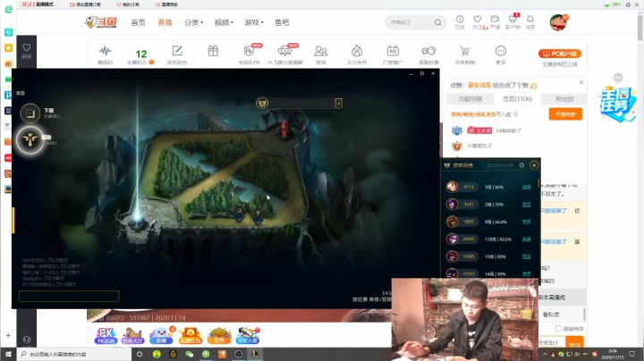Click the collapse arrow on game top search bar
The image size is (644, 361).
(338, 103)
